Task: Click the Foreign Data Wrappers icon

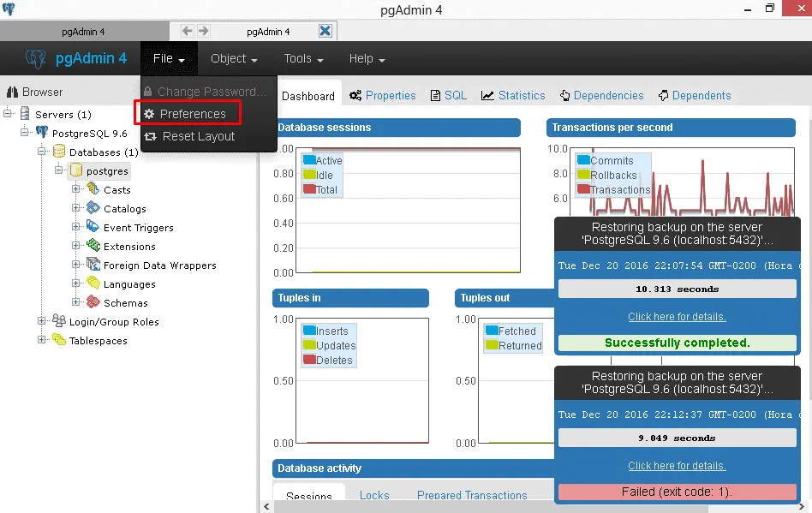Action: [x=93, y=265]
